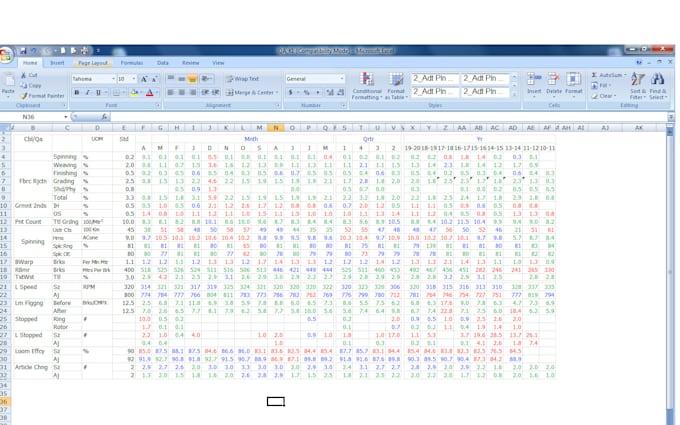Image resolution: width=680 pixels, height=425 pixels.
Task: Toggle Italic formatting
Action: coord(88,92)
